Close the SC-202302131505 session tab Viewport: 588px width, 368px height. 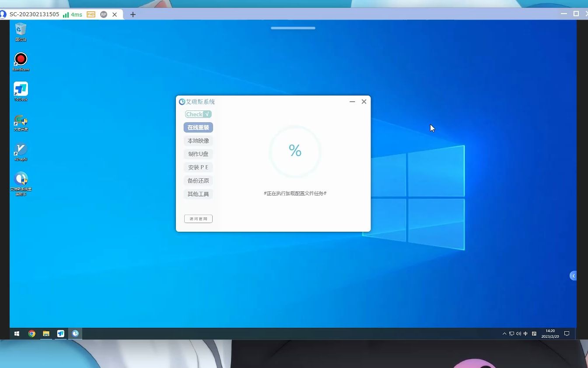pyautogui.click(x=115, y=14)
